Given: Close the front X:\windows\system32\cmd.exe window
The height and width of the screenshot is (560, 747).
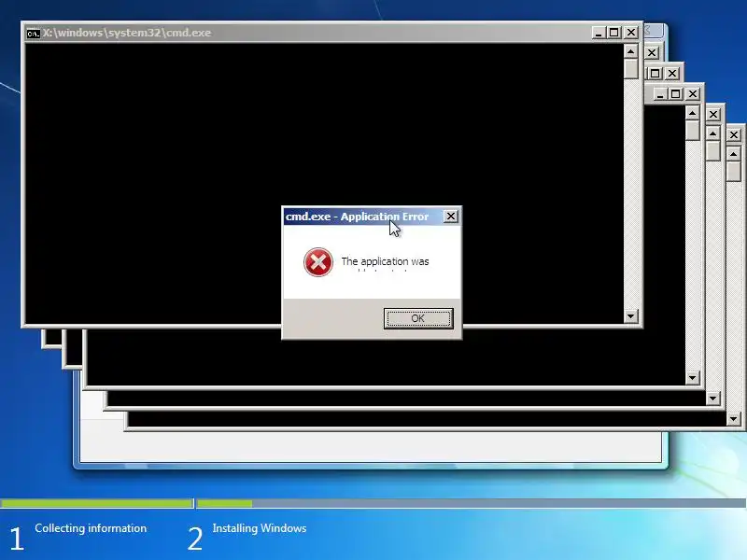Looking at the screenshot, I should coord(631,33).
